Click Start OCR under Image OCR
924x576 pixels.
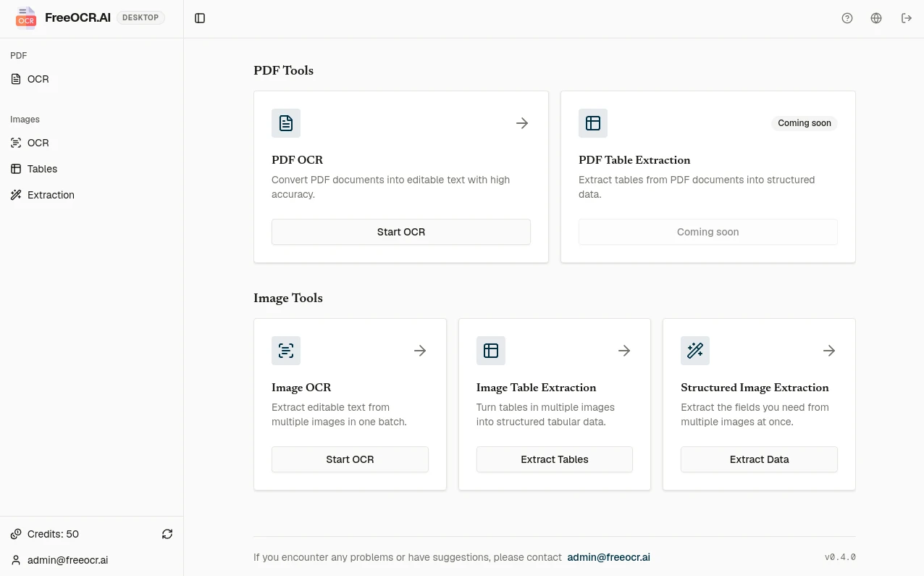point(350,459)
